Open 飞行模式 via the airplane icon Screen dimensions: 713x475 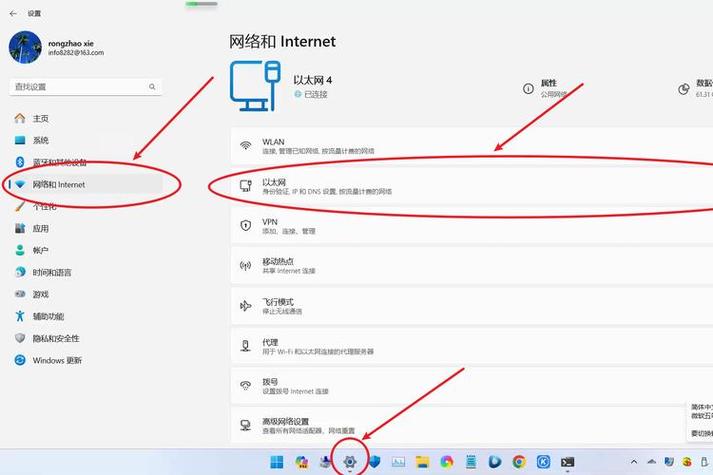point(246,306)
